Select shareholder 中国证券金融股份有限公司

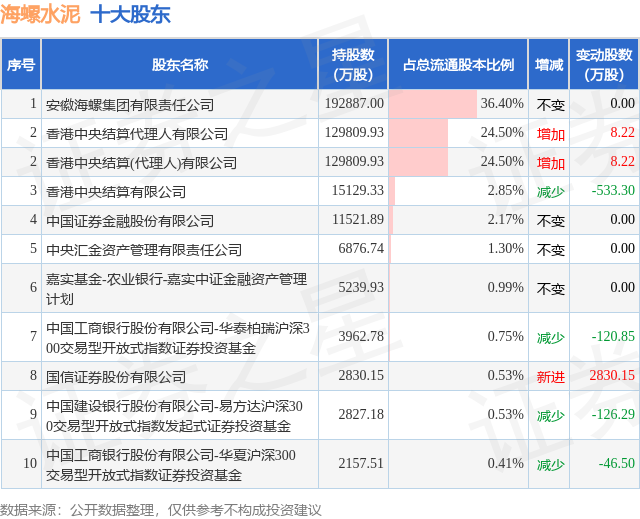click(130, 221)
